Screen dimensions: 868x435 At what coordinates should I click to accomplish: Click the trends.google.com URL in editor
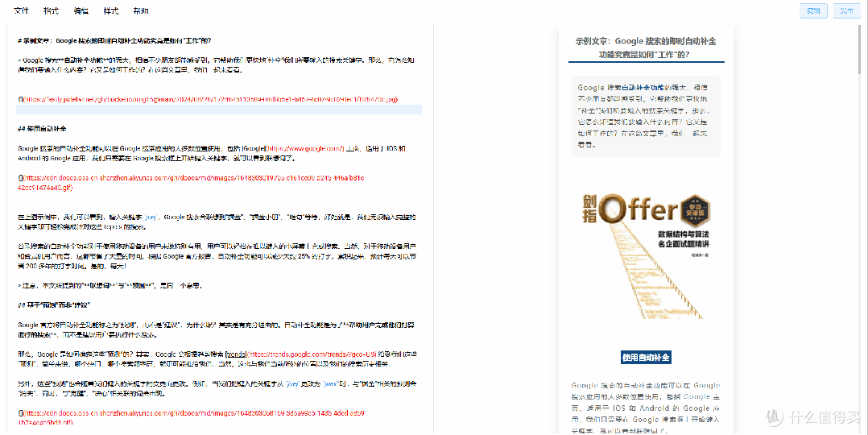[x=311, y=354]
